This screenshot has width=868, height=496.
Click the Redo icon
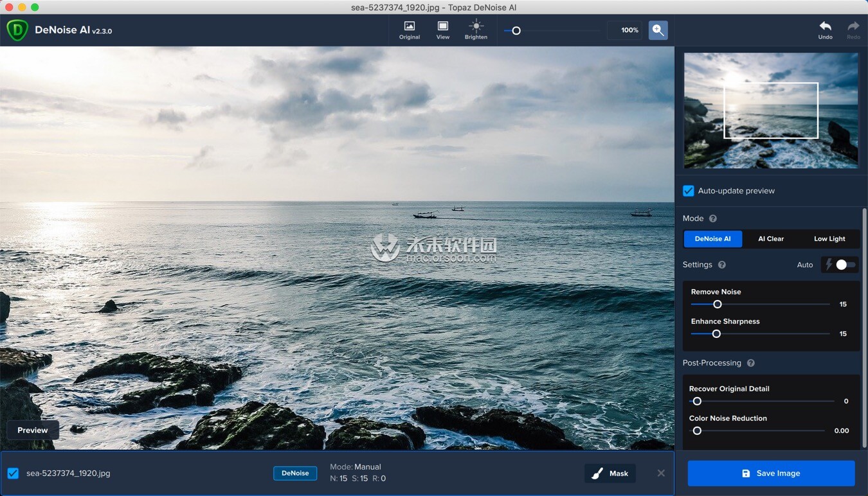(853, 28)
